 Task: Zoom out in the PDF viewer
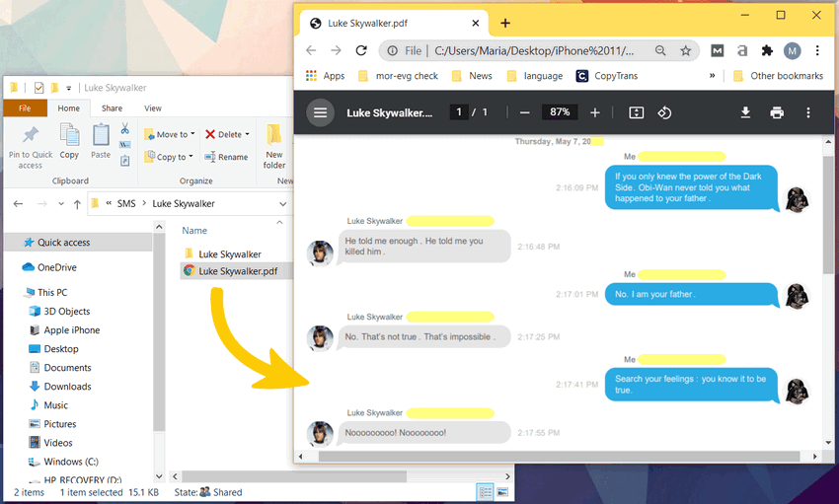pyautogui.click(x=524, y=112)
